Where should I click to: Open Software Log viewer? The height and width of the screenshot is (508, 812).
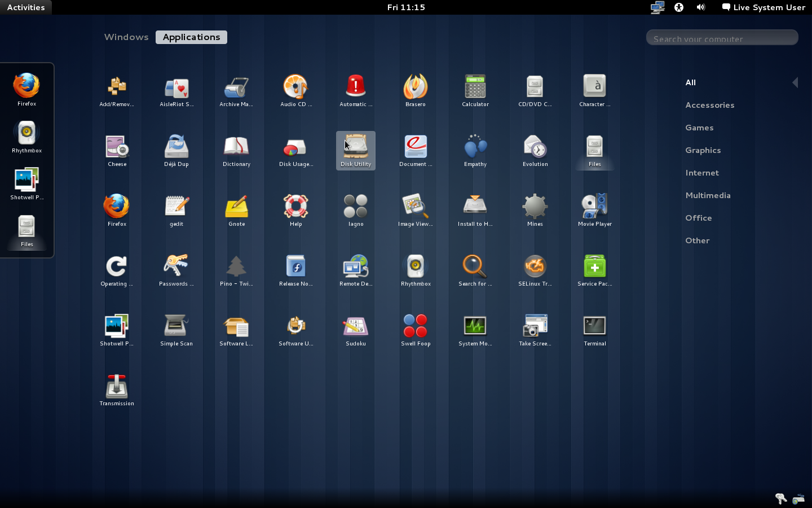236,331
